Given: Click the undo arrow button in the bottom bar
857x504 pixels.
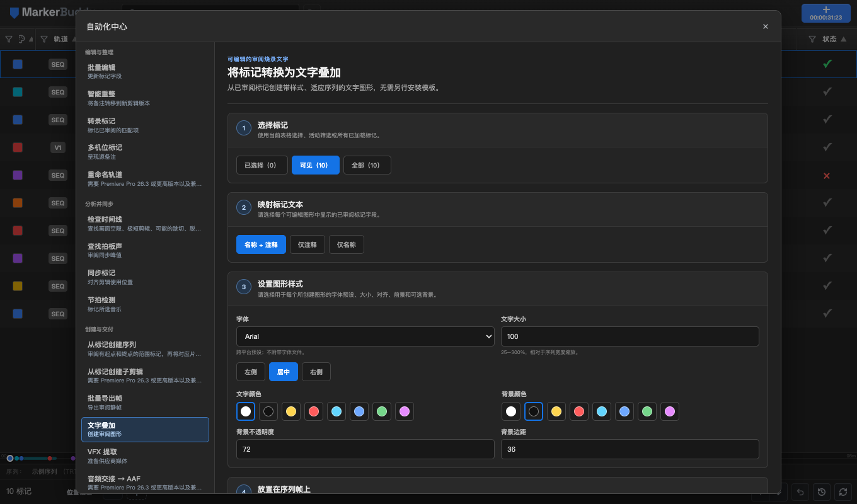Looking at the screenshot, I should coord(800,492).
